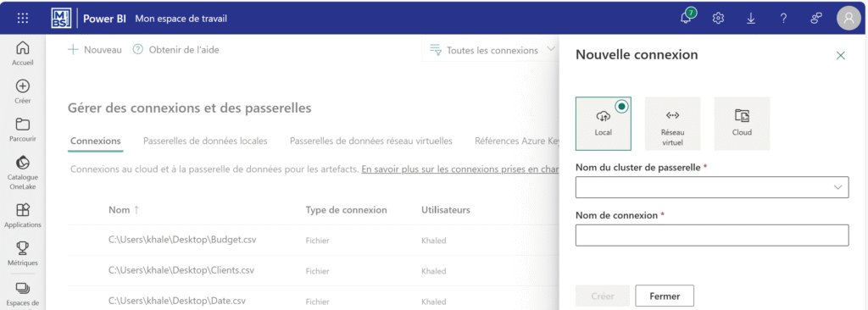Viewport: 868px width, 310px height.
Task: Open Applications in the sidebar
Action: 23,216
